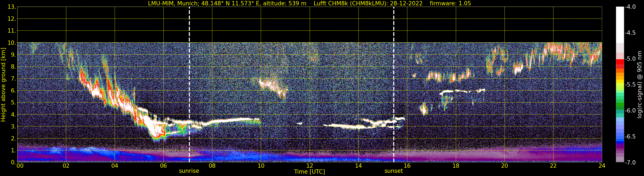Click the '18' time axis tick label
This screenshot has height=176, width=644.
pos(456,166)
